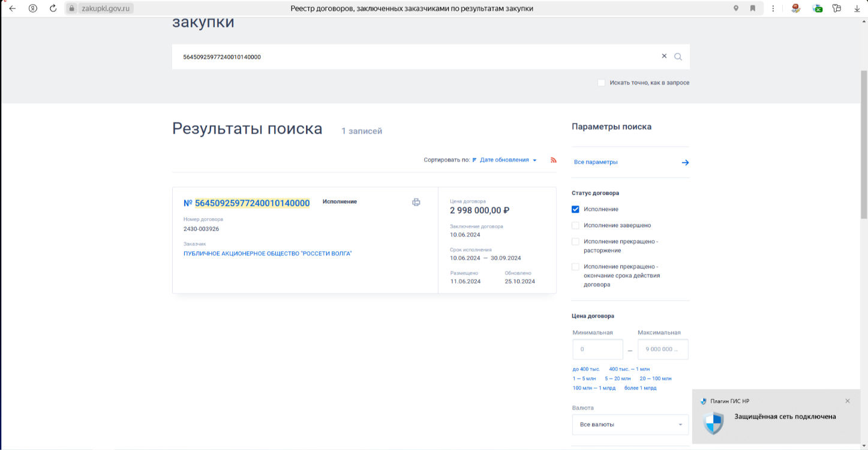Open customer ПАО "Россети Волга" link
This screenshot has width=868, height=450.
268,253
